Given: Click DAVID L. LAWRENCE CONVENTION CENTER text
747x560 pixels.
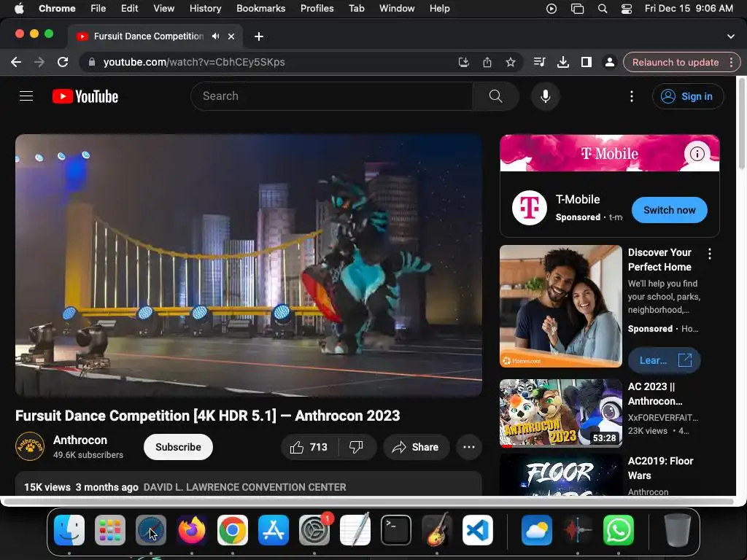Looking at the screenshot, I should click(x=245, y=487).
